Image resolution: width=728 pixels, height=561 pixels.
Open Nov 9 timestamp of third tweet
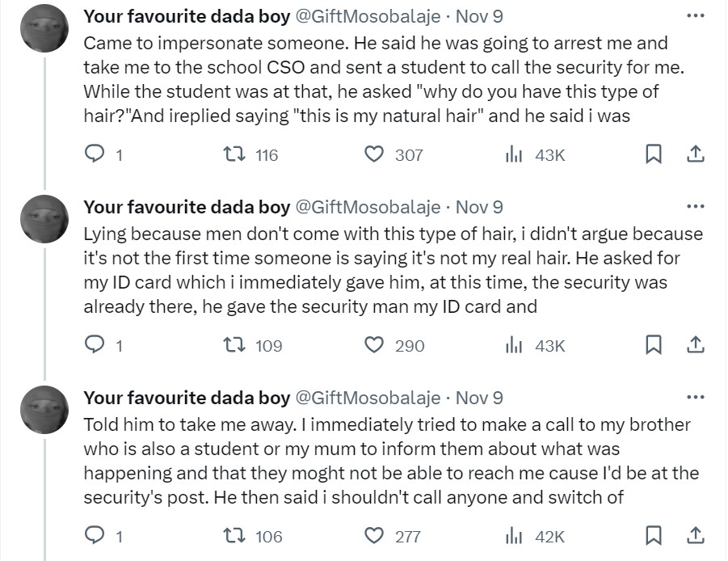coord(479,398)
